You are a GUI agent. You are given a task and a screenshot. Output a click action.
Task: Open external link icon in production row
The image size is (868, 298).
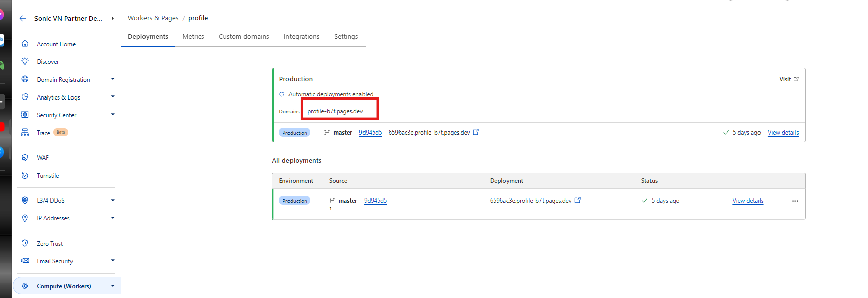476,132
